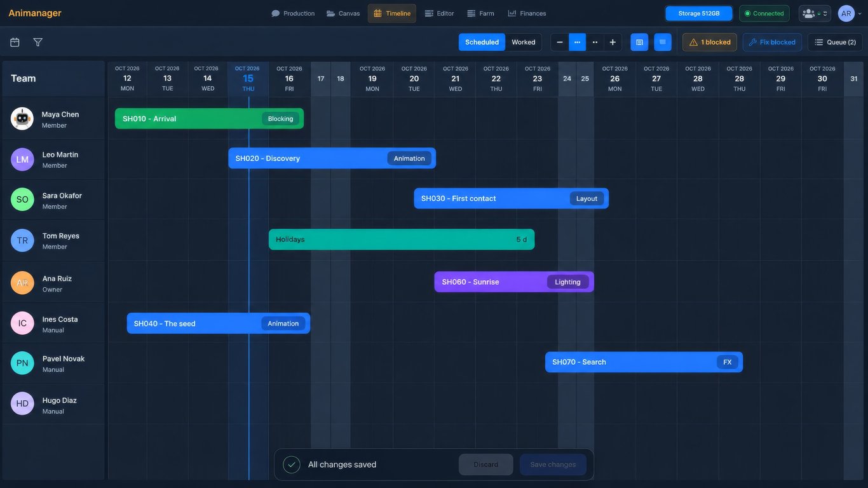Switch to Worked view
Image resolution: width=868 pixels, height=488 pixels.
(x=523, y=42)
